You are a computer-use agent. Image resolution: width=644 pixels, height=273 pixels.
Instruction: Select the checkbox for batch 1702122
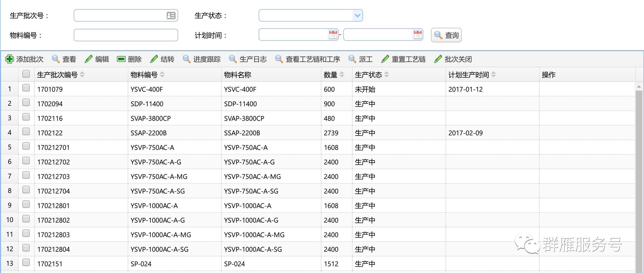(26, 132)
